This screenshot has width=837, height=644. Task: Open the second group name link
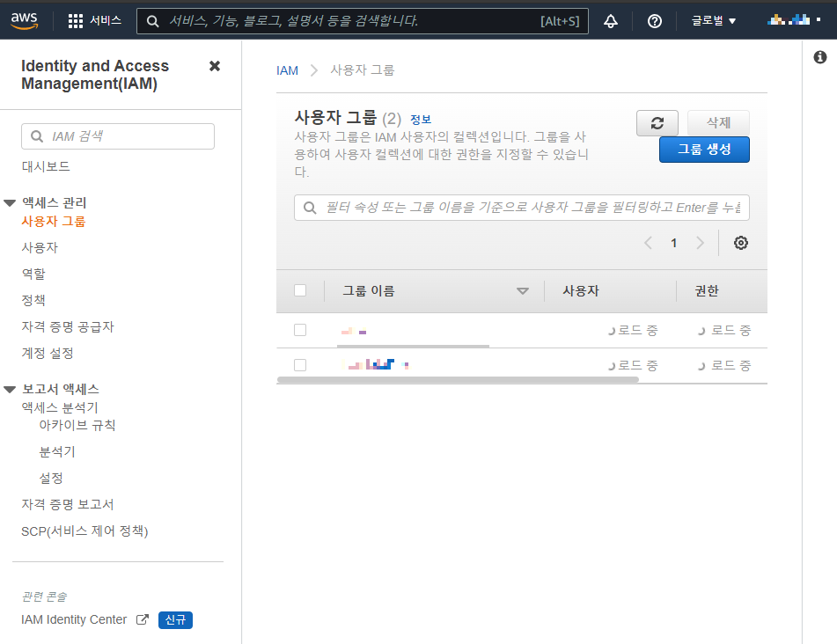[376, 365]
